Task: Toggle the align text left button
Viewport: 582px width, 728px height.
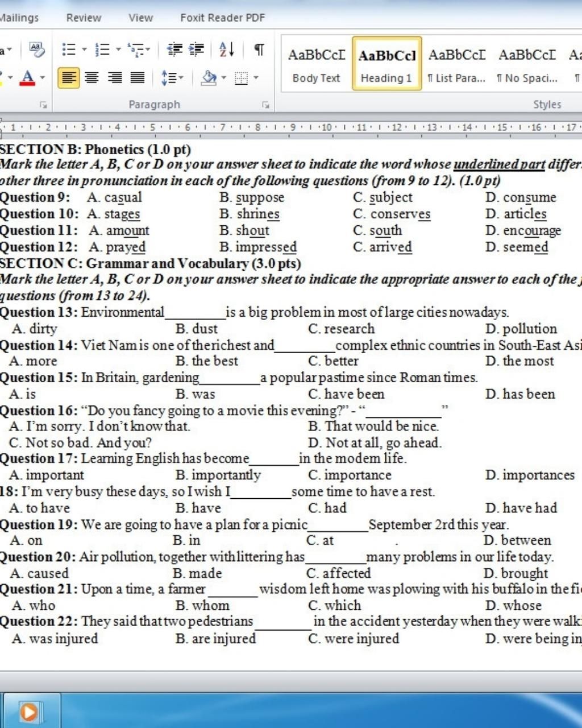Action: tap(69, 77)
